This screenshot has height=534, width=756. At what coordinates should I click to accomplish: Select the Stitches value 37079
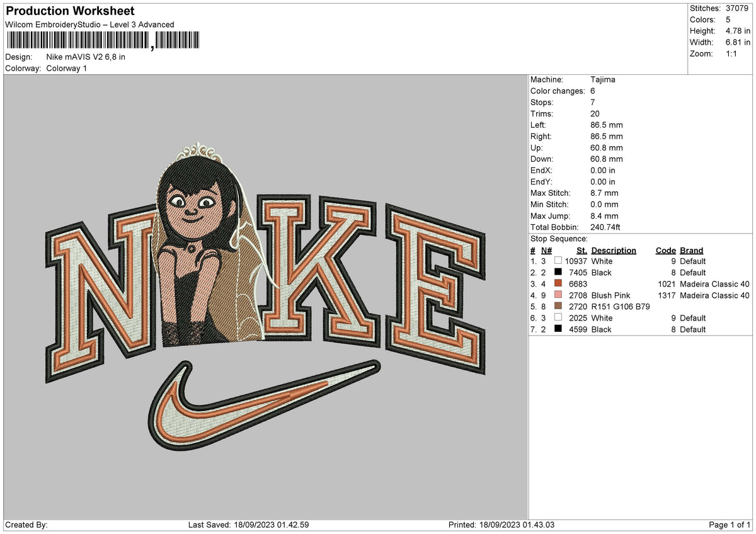coord(738,8)
